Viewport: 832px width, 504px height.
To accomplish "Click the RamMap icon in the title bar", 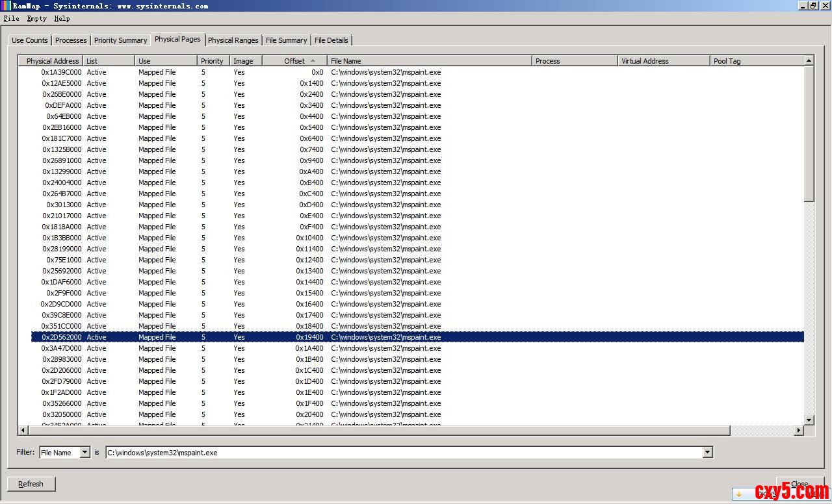I will pos(6,6).
